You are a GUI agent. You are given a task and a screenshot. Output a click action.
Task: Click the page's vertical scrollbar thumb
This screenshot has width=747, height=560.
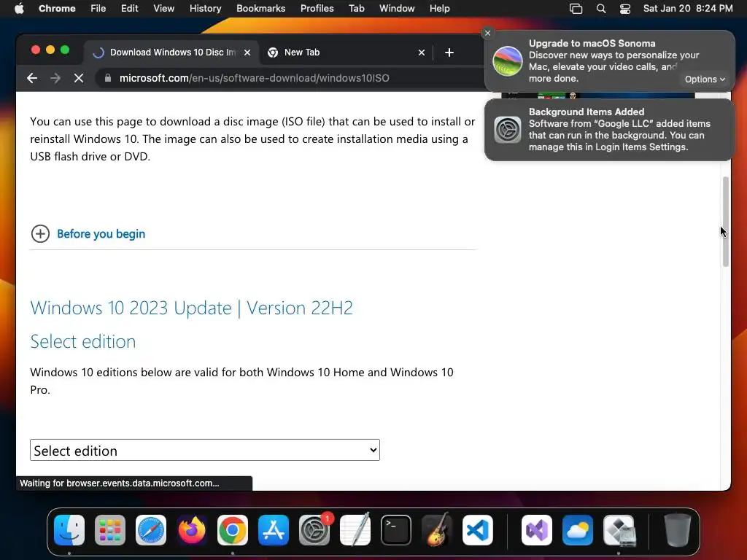click(726, 222)
